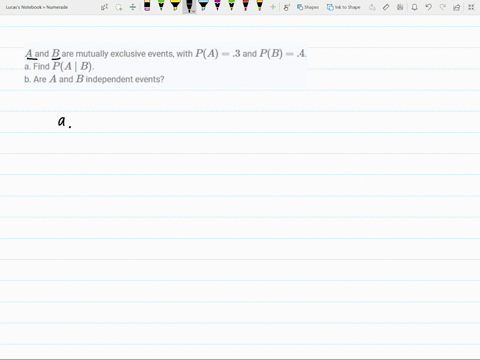Open the math assistant icon
The width and height of the screenshot is (480, 360).
click(400, 7)
